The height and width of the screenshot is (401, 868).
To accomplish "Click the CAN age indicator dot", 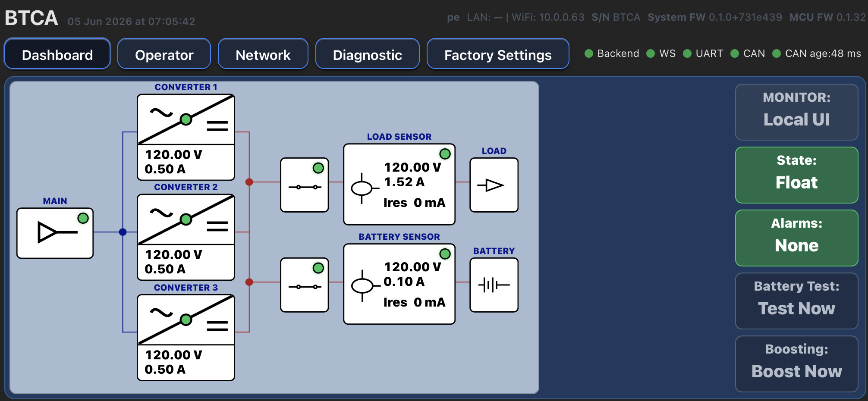I will click(x=777, y=53).
